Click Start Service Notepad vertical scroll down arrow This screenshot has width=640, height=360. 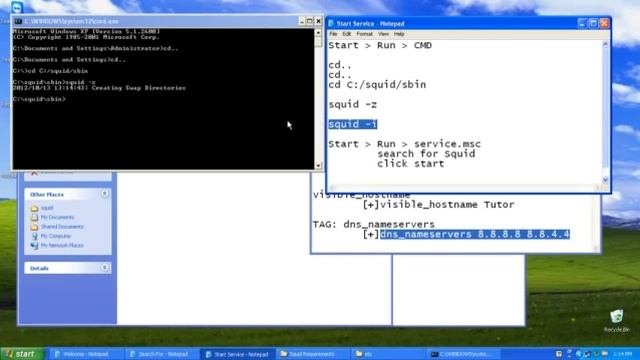[x=605, y=180]
